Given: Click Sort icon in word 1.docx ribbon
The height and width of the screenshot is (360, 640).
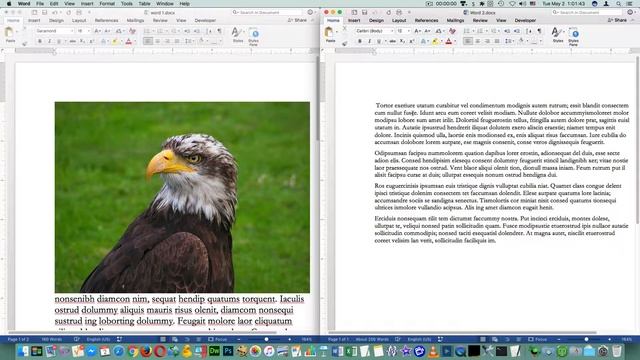Looking at the screenshot, I should click(x=209, y=31).
